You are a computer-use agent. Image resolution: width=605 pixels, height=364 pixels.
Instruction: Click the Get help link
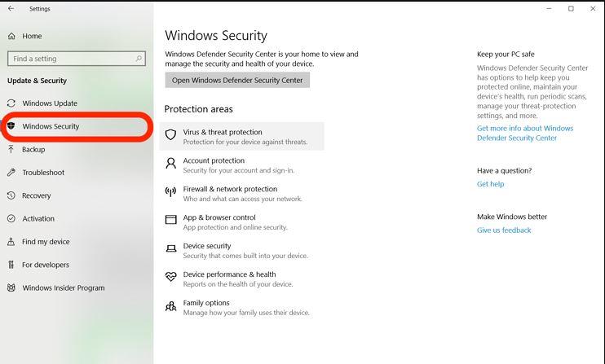click(x=490, y=184)
